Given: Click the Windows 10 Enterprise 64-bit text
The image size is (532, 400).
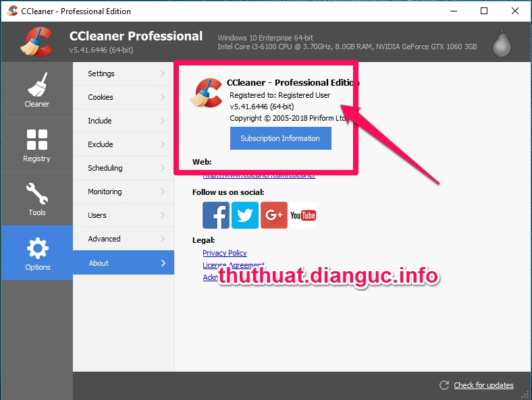Looking at the screenshot, I should click(x=265, y=38).
